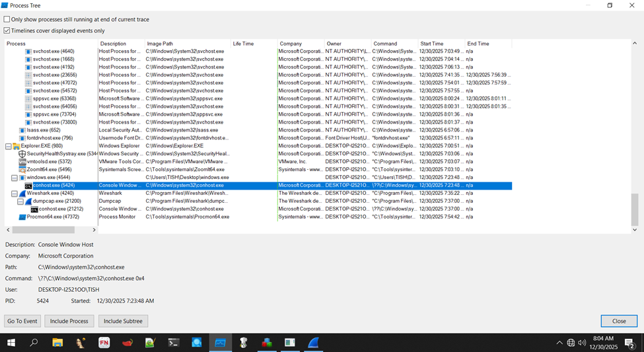Open the notepad-with-pencil taskbar app
The image size is (644, 352).
click(151, 343)
